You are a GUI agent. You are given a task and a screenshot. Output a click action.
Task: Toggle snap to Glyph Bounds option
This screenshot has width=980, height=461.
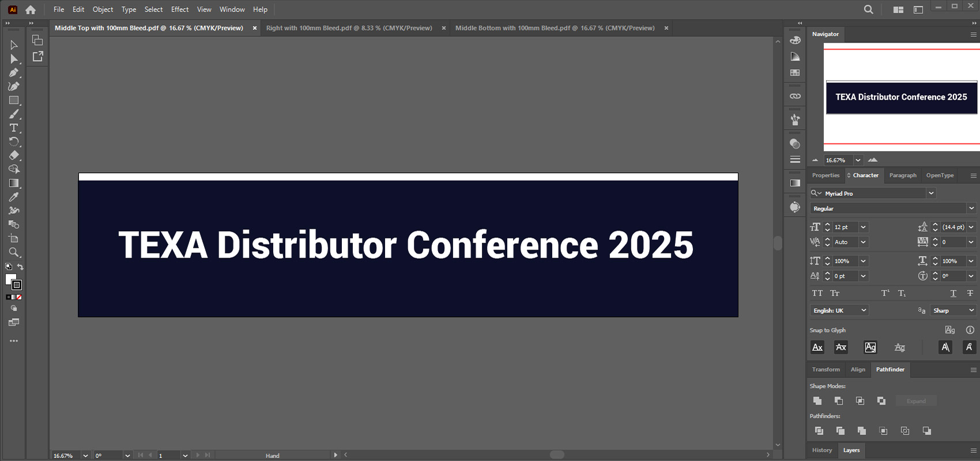870,347
